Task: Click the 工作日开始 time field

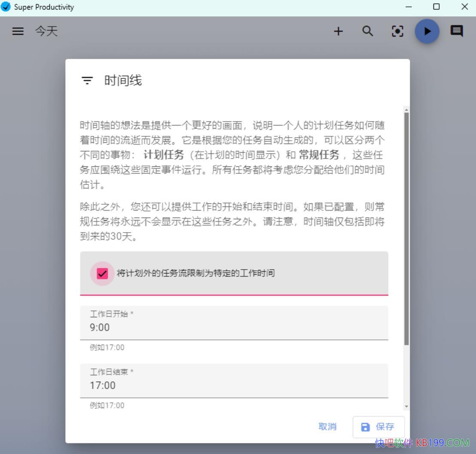Action: click(234, 327)
